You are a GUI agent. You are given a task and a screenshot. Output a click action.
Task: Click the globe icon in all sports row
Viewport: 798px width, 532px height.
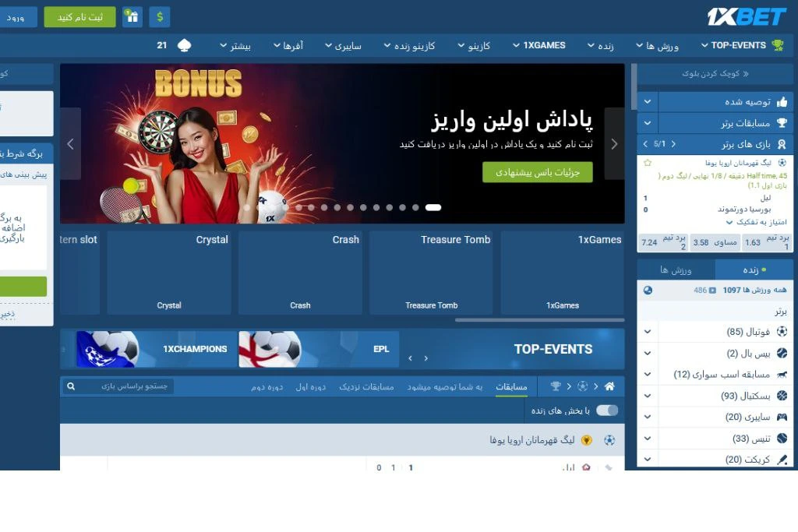648,290
